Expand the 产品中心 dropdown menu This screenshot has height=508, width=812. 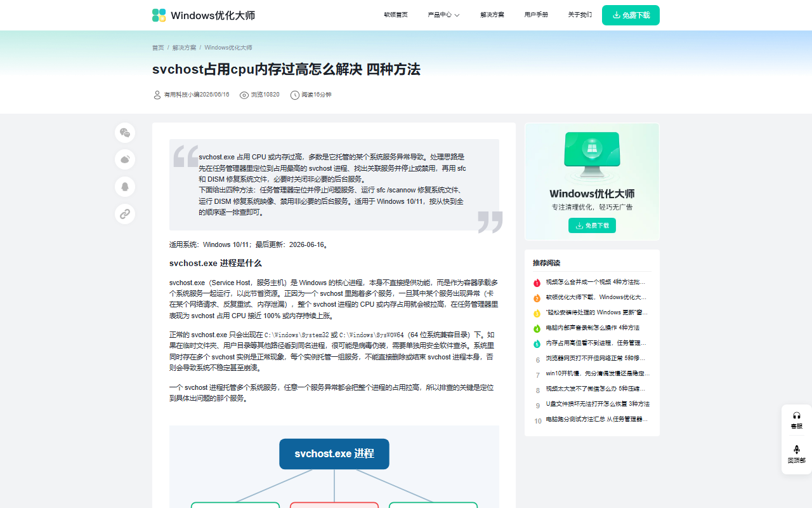[x=443, y=15]
